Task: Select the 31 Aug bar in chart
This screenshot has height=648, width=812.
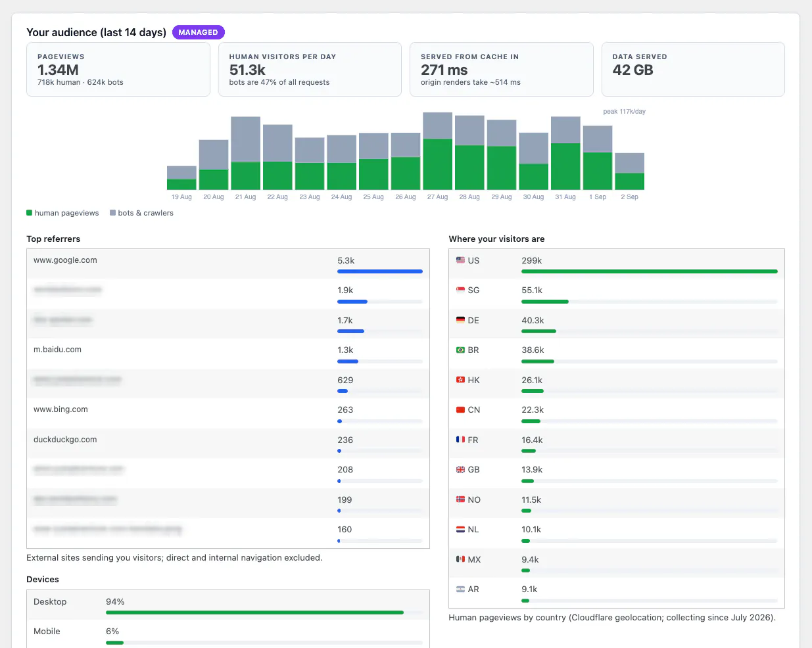Action: [x=565, y=153]
